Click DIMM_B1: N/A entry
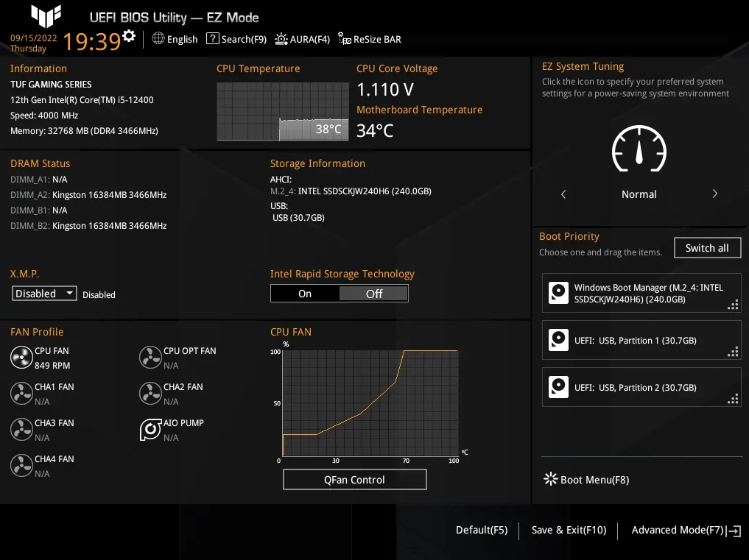Screen dimensions: 749x560 (x=39, y=210)
